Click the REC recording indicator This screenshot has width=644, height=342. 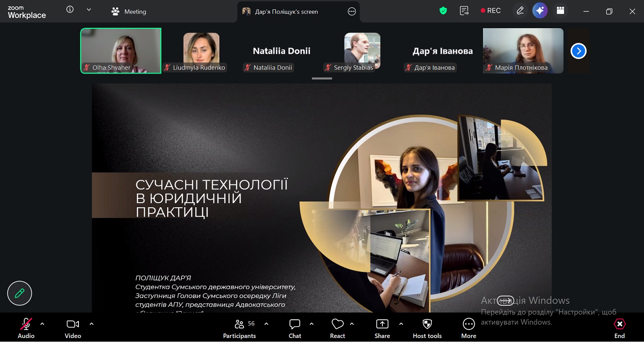pyautogui.click(x=491, y=11)
